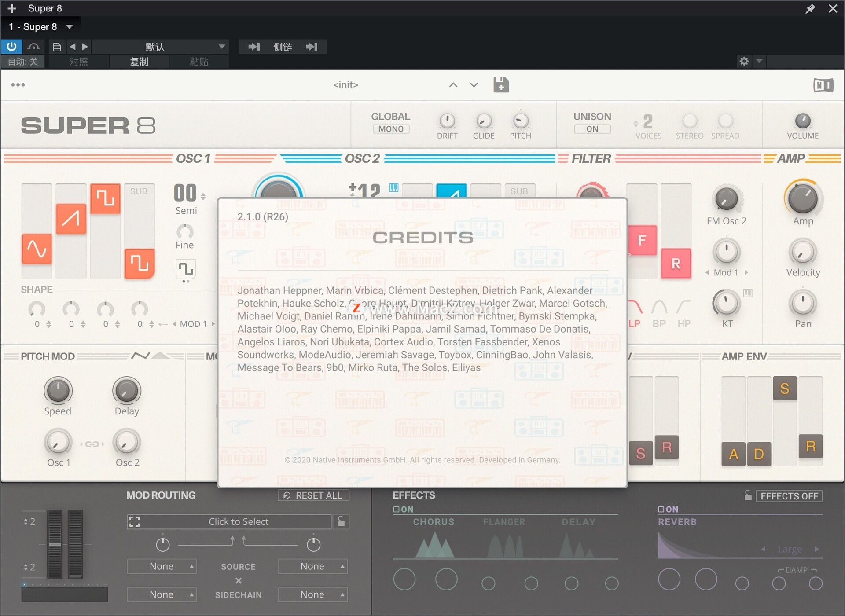Viewport: 845px width, 616px height.
Task: Click the host preset document icon
Action: [57, 47]
